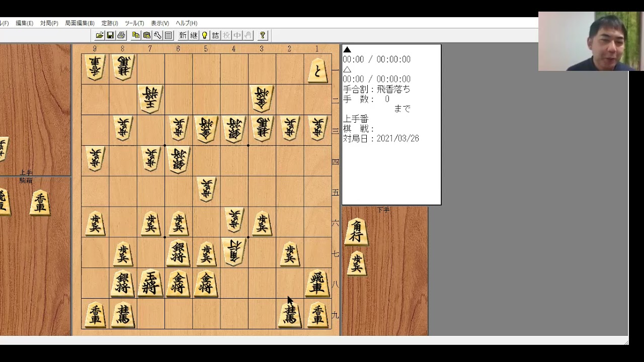Select the opponent knight on square 8一

123,68
